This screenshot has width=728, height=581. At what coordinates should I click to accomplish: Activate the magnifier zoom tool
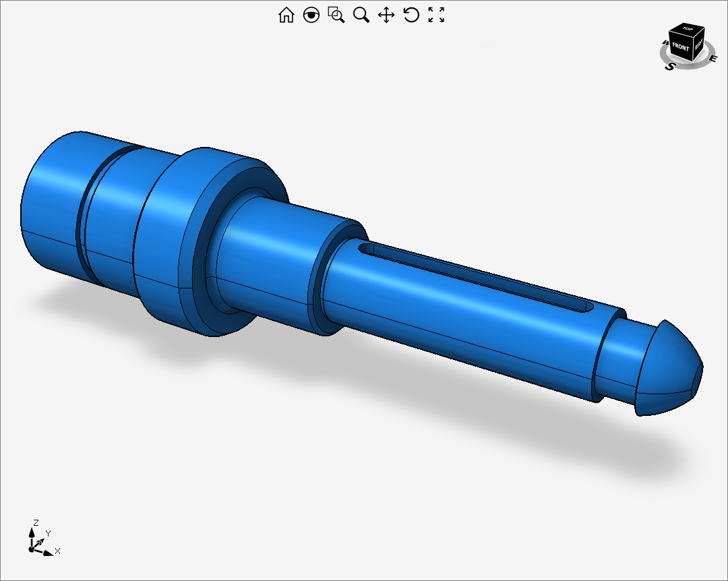361,15
